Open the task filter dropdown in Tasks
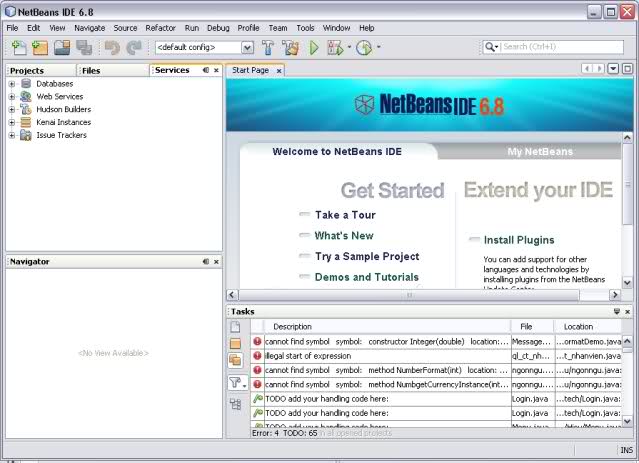This screenshot has height=463, width=639. pos(236,382)
